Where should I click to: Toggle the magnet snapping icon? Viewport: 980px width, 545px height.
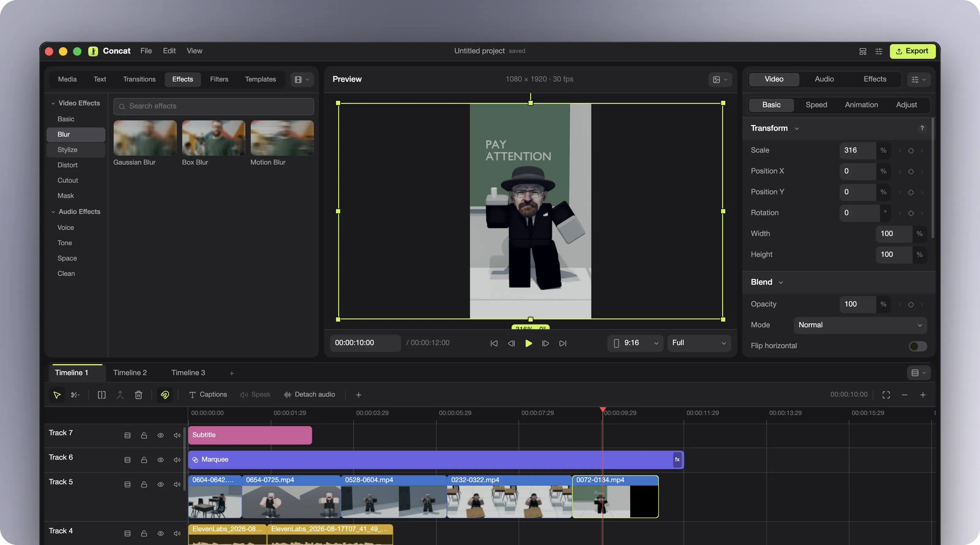[165, 395]
